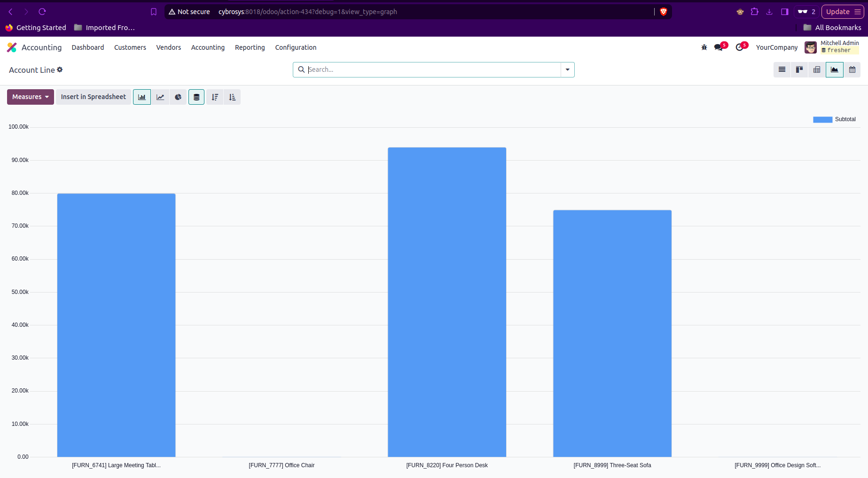Viewport: 868px width, 478px height.
Task: Open the search options dropdown arrow
Action: 567,70
